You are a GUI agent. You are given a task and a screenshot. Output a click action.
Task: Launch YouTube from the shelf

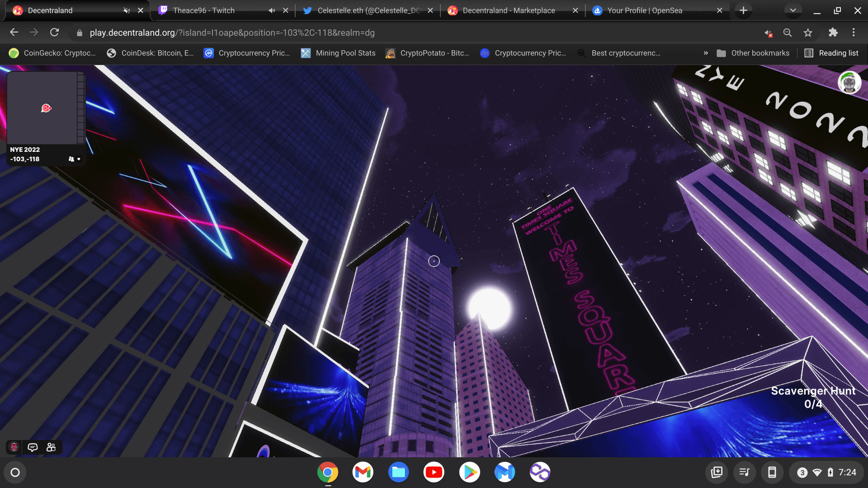(x=434, y=472)
